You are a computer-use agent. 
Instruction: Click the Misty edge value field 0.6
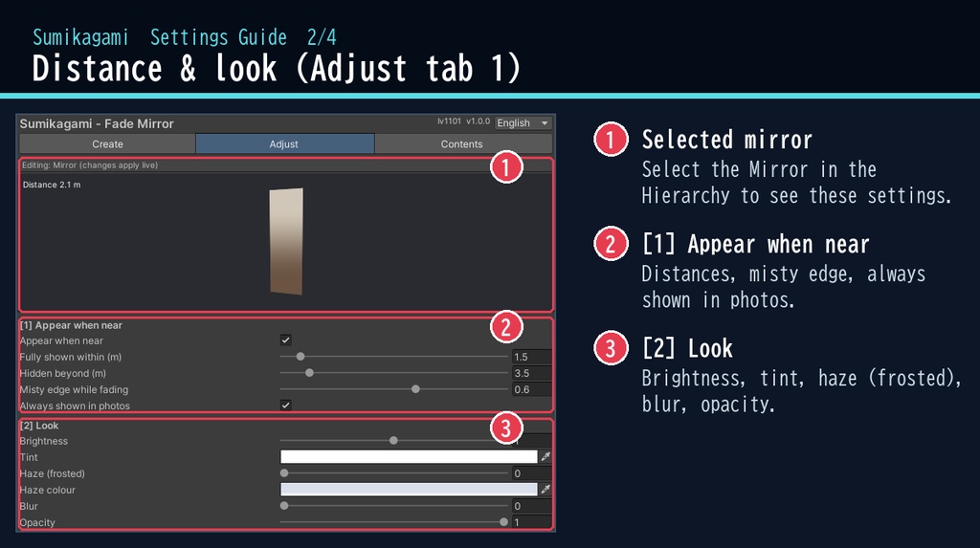pos(531,389)
